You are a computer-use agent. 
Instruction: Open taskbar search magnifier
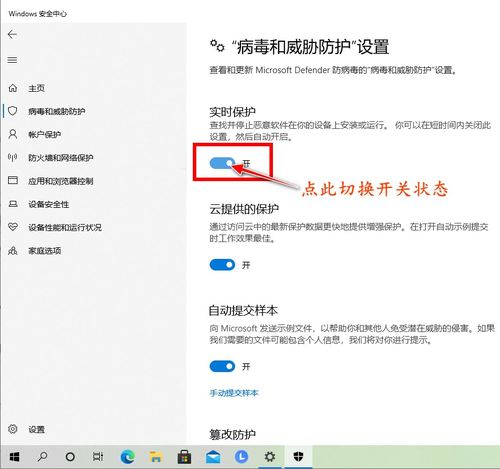click(42, 457)
